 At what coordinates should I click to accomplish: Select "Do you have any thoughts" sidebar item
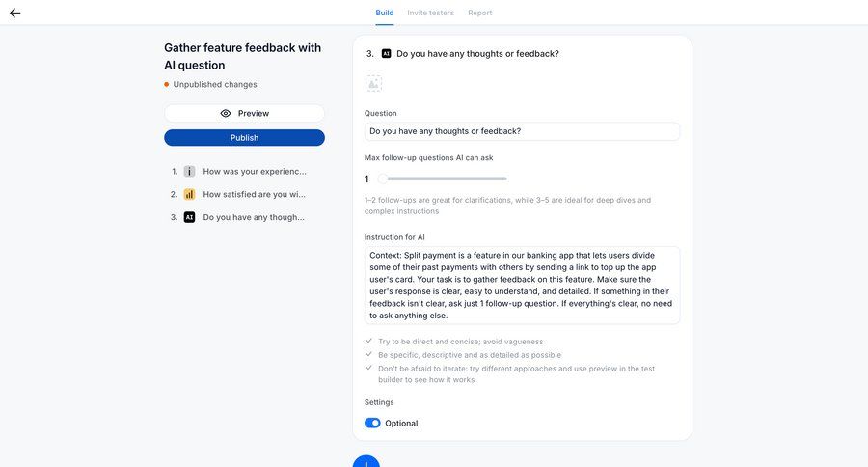click(254, 217)
